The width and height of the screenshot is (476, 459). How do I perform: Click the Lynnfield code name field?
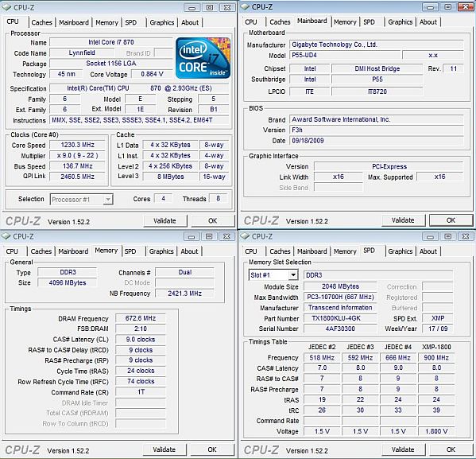click(x=82, y=53)
